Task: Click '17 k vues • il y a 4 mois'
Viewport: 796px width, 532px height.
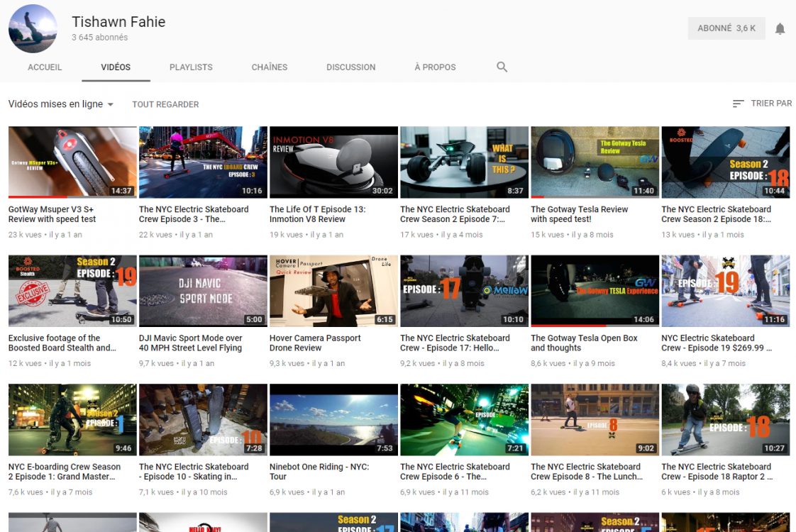Action: tap(442, 235)
